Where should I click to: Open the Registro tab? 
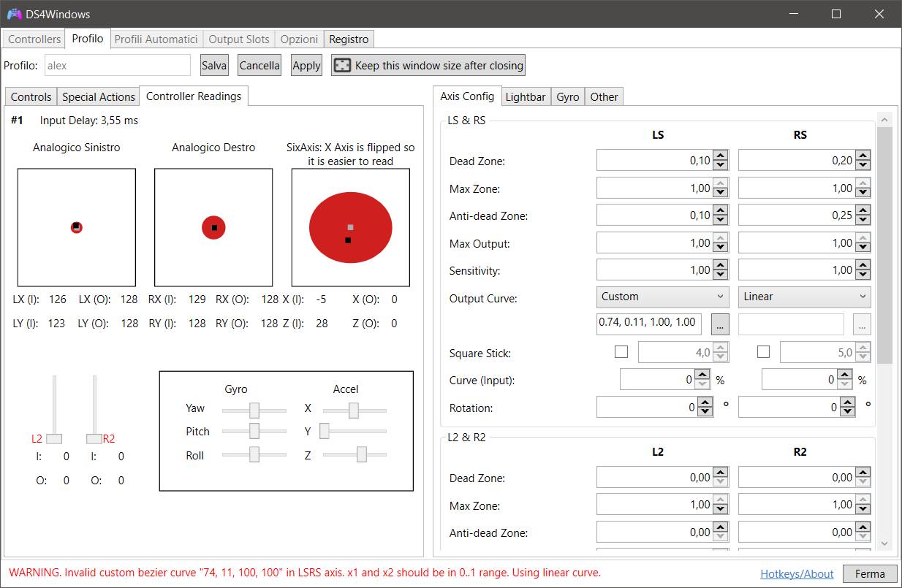(x=349, y=39)
